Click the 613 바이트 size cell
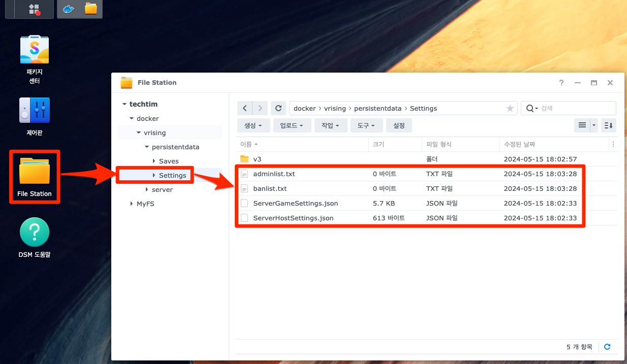 (x=389, y=218)
